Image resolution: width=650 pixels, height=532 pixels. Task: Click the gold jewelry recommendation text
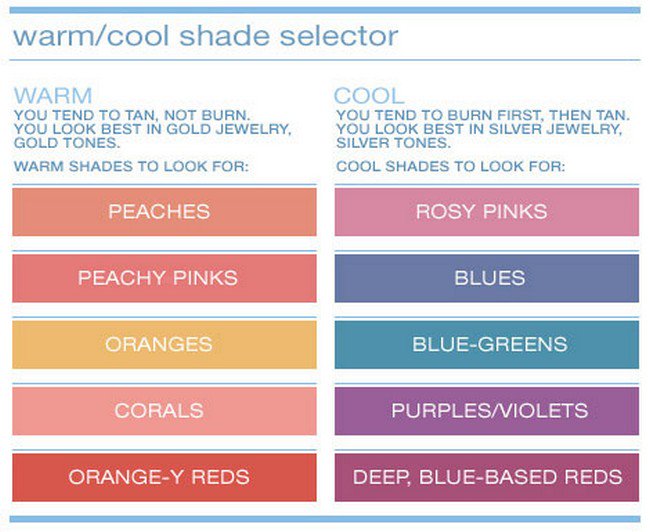tap(152, 128)
